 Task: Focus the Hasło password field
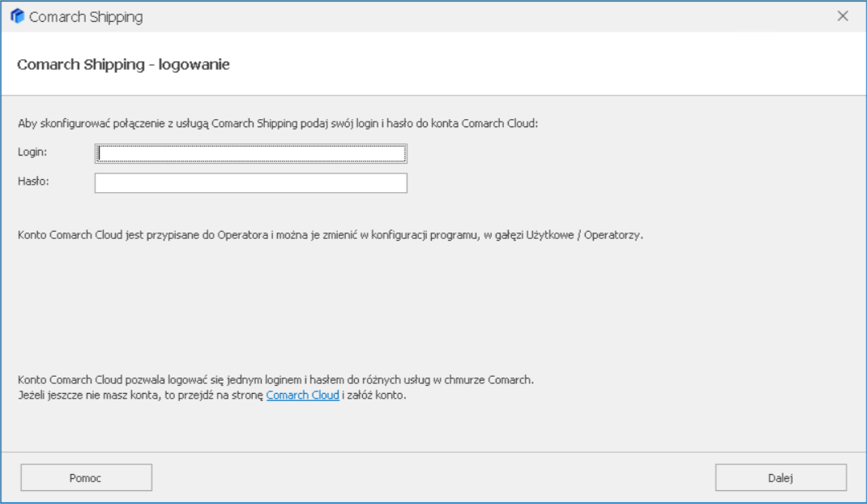click(250, 183)
